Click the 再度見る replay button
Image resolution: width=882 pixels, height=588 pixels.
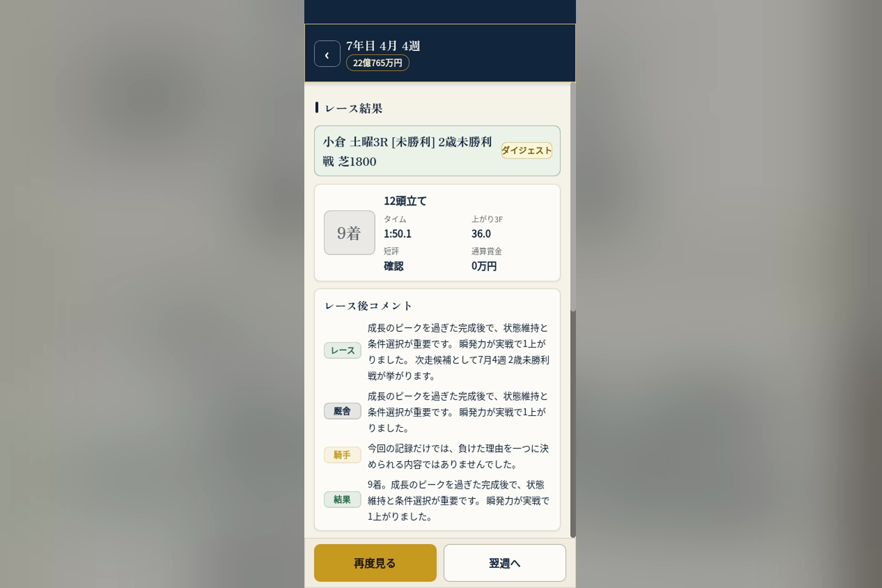coord(375,563)
